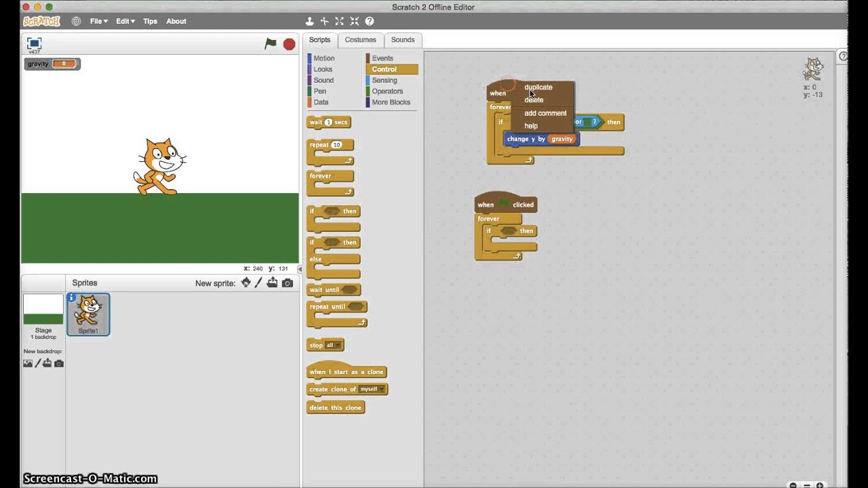Click the gravity reporter in change y block

click(561, 139)
